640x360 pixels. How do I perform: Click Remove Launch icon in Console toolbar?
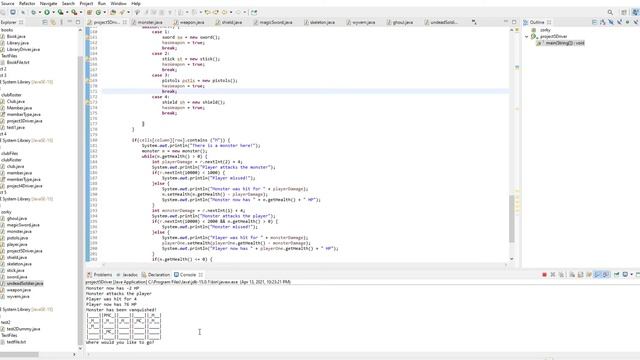[x=553, y=275]
